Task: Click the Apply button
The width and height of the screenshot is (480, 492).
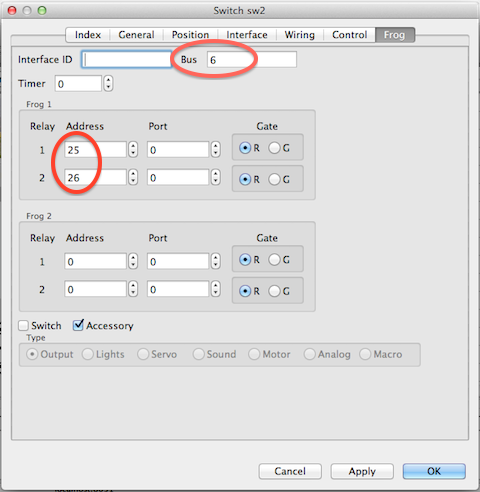Action: coord(362,471)
